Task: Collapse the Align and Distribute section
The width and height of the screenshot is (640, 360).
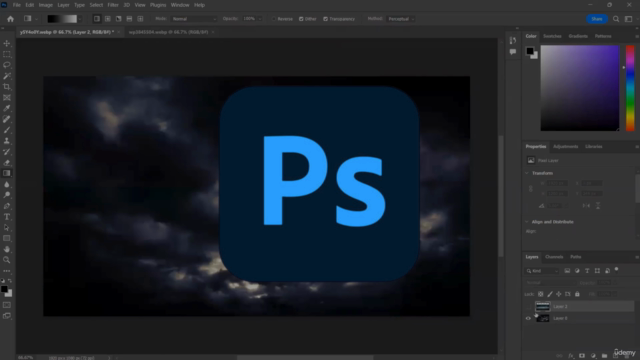Action: [527, 222]
